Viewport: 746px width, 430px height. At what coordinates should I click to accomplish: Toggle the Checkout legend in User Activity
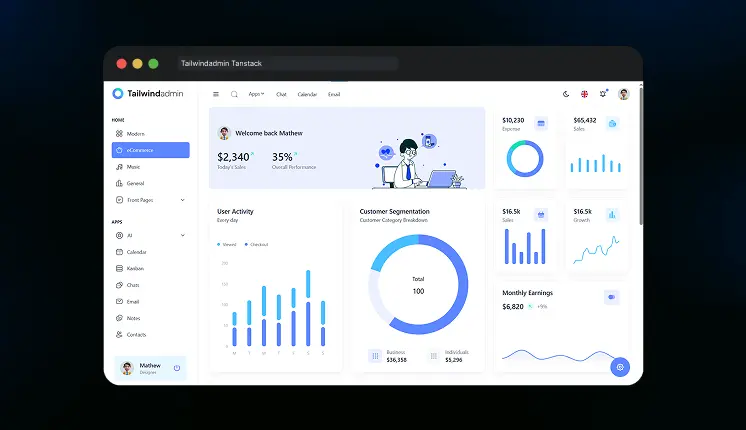(x=256, y=244)
